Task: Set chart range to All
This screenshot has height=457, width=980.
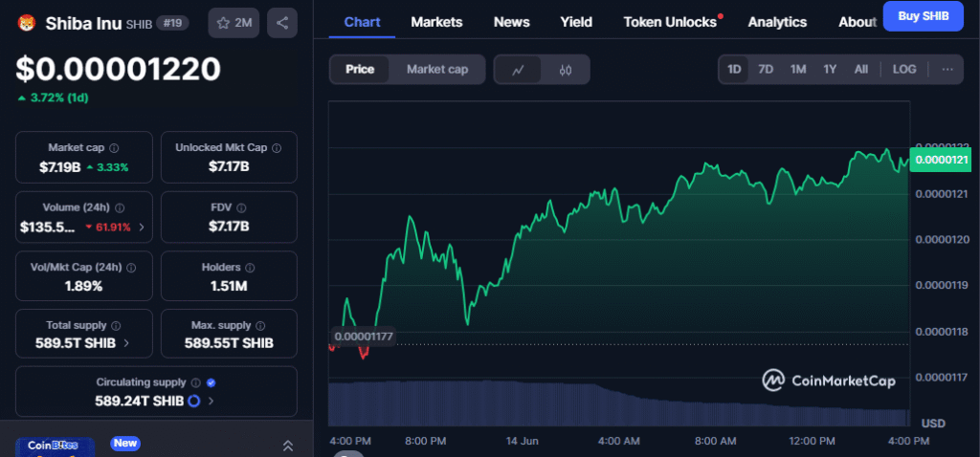Action: [861, 69]
